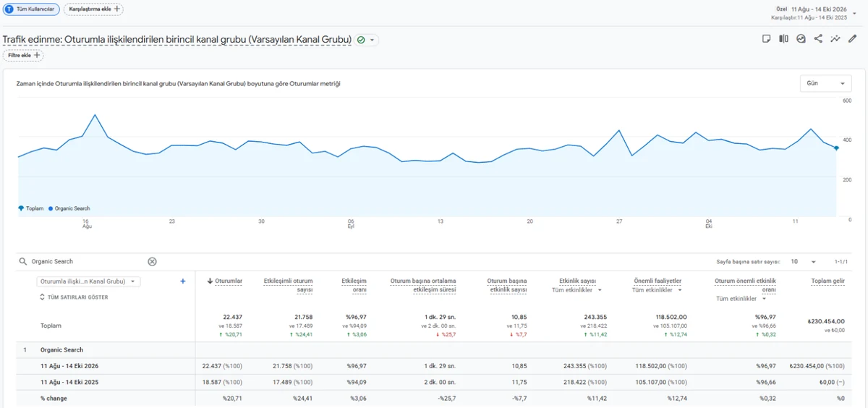Open the Oturumla ilişki...n Kanal Grubu dimension dropdown
This screenshot has height=408, width=868.
coord(88,281)
